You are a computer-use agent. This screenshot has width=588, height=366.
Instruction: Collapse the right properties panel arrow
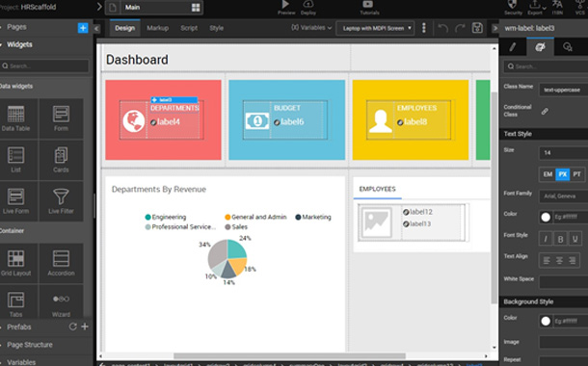[x=495, y=28]
